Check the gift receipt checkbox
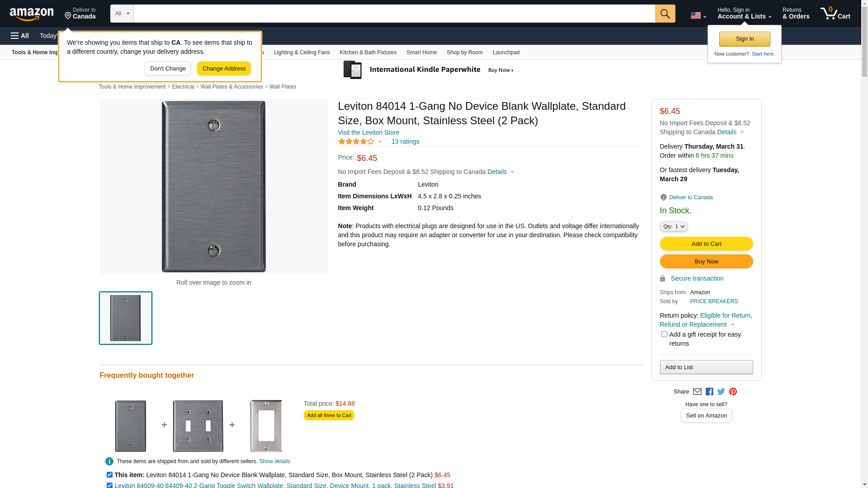868x488 pixels. click(664, 334)
